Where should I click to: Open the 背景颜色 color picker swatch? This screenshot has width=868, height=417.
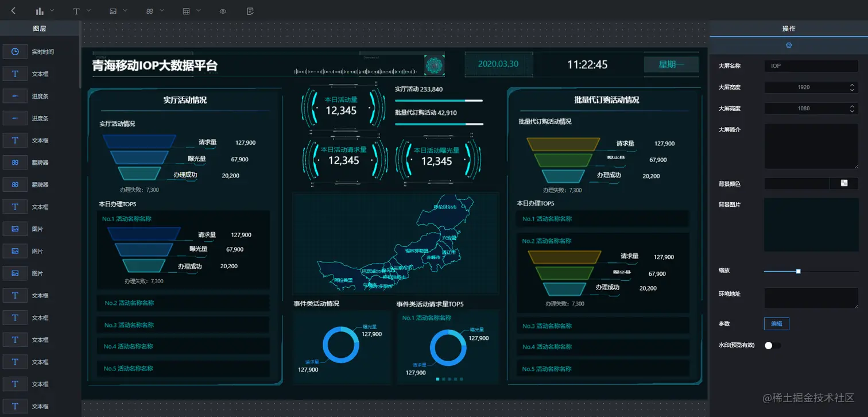[x=844, y=184]
